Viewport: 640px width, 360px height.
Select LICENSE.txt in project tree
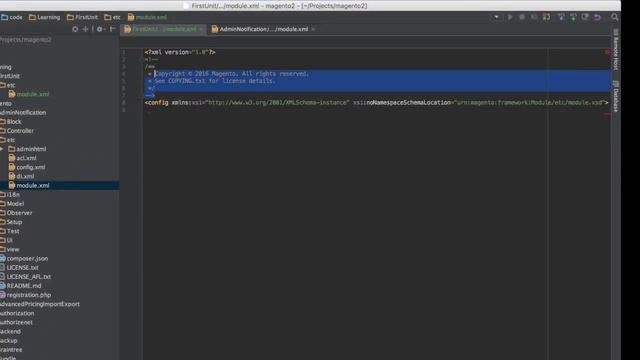point(20,267)
